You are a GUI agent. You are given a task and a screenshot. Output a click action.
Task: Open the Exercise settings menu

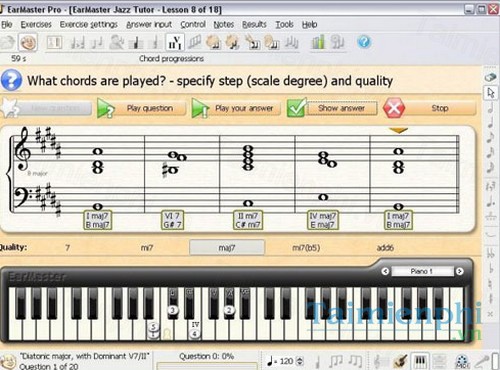pyautogui.click(x=89, y=24)
